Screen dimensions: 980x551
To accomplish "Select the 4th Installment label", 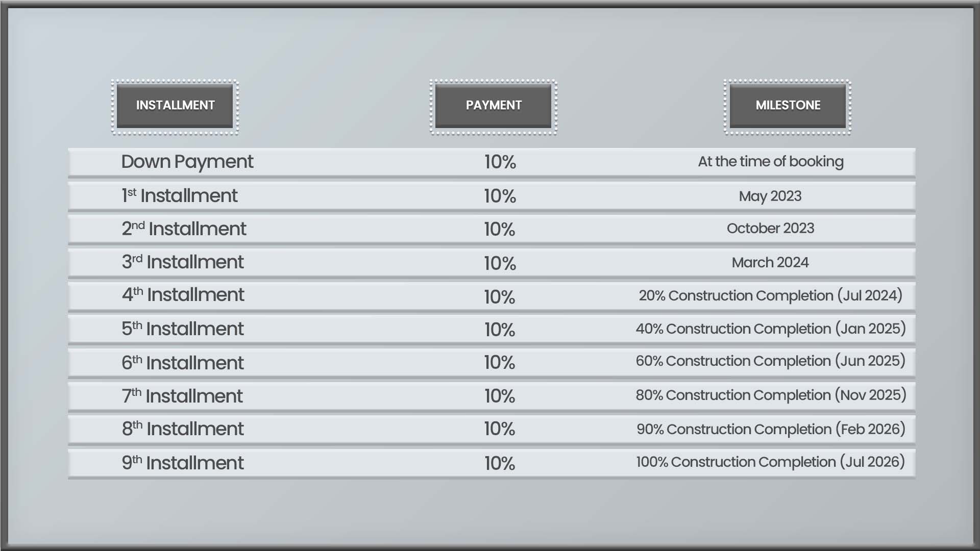I will point(183,295).
